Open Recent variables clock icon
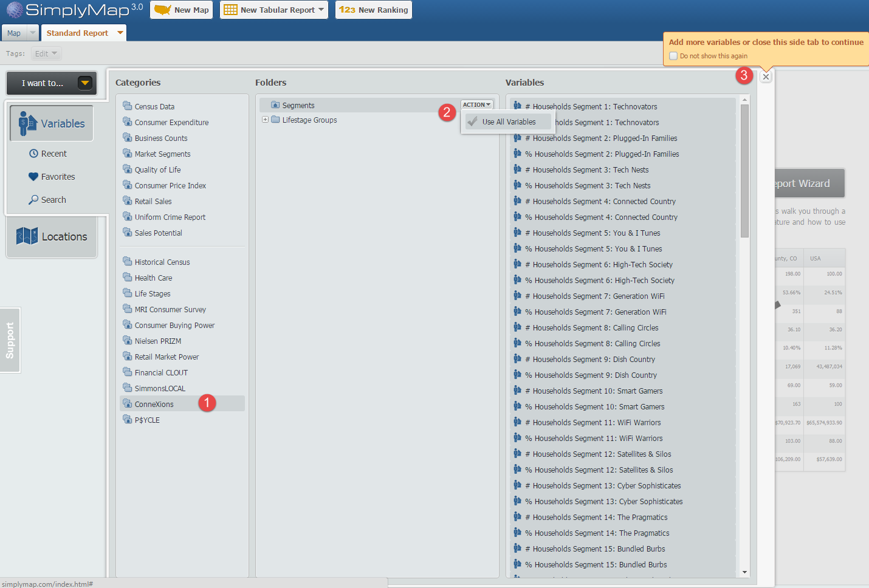The height and width of the screenshot is (588, 869). [x=33, y=154]
